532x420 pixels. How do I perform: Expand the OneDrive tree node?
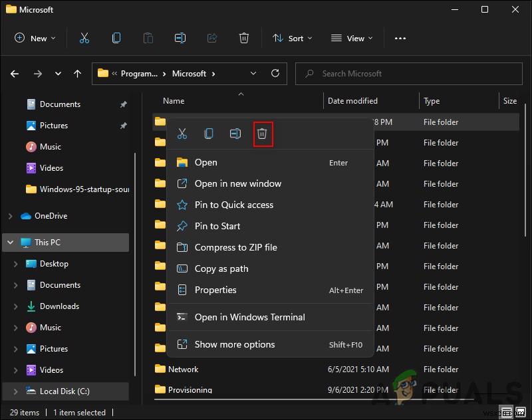(x=10, y=216)
